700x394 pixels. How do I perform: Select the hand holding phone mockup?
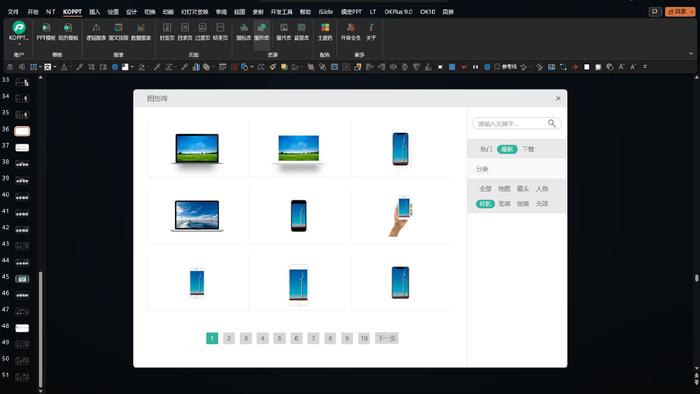[x=400, y=216]
